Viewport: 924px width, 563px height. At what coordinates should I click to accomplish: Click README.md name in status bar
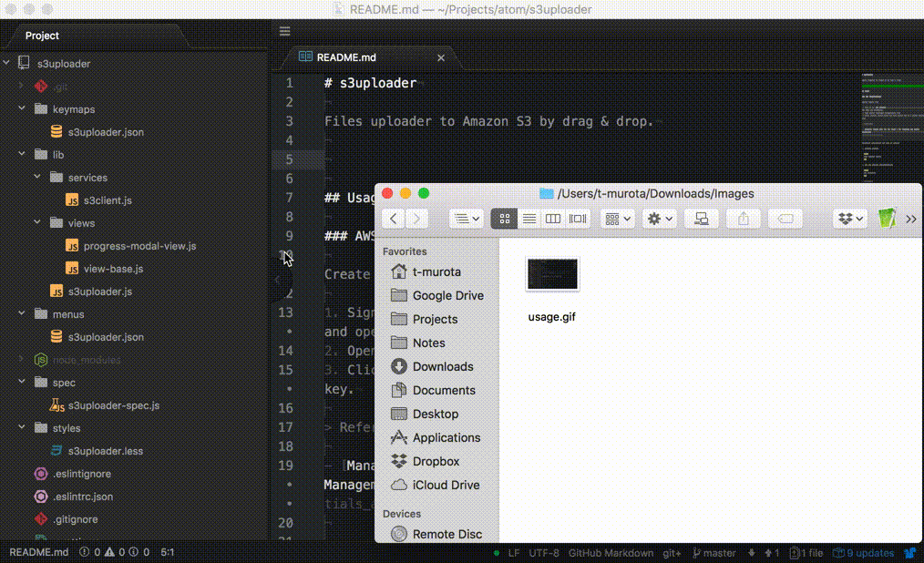click(39, 552)
